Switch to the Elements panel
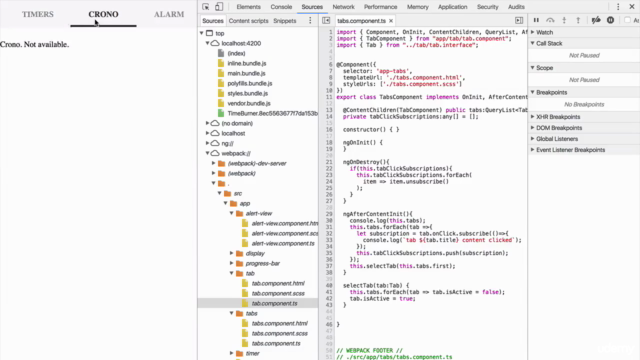The image size is (640, 360). tap(248, 7)
